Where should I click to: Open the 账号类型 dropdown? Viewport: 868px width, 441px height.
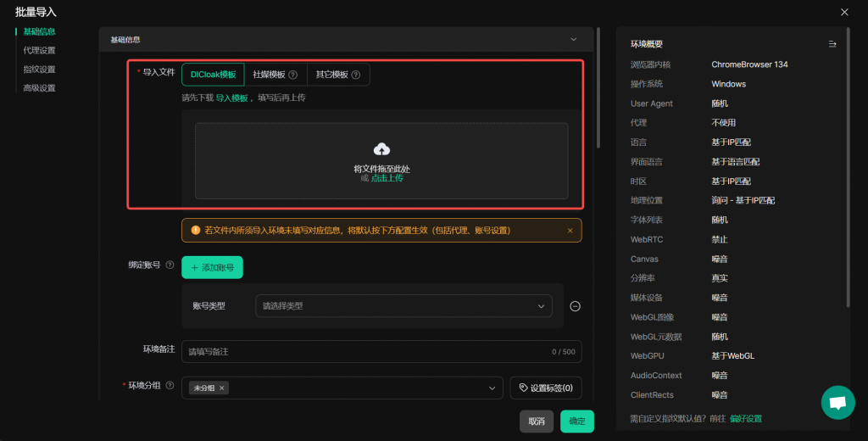click(x=403, y=306)
